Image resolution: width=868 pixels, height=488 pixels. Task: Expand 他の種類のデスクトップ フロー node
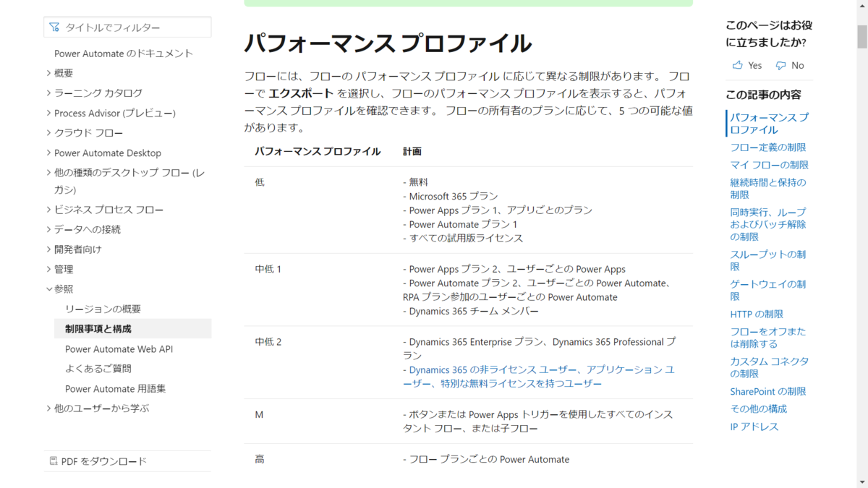pos(48,173)
